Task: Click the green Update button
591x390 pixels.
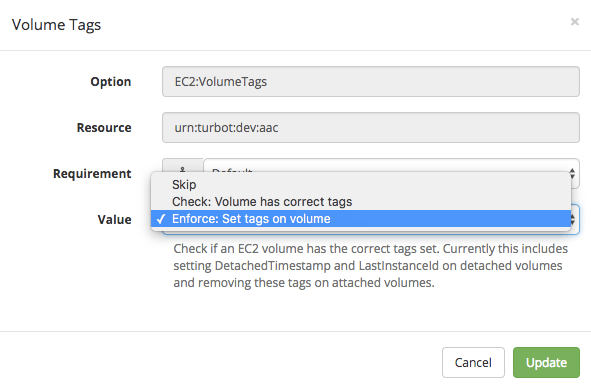Action: (x=546, y=362)
